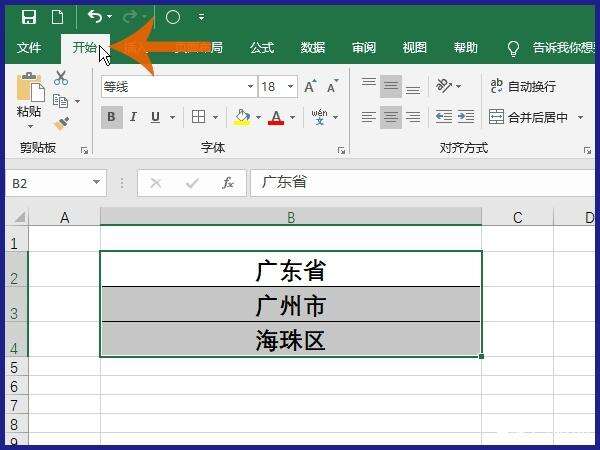Open the 字体 dialog launcher
The width and height of the screenshot is (600, 450).
click(x=341, y=151)
